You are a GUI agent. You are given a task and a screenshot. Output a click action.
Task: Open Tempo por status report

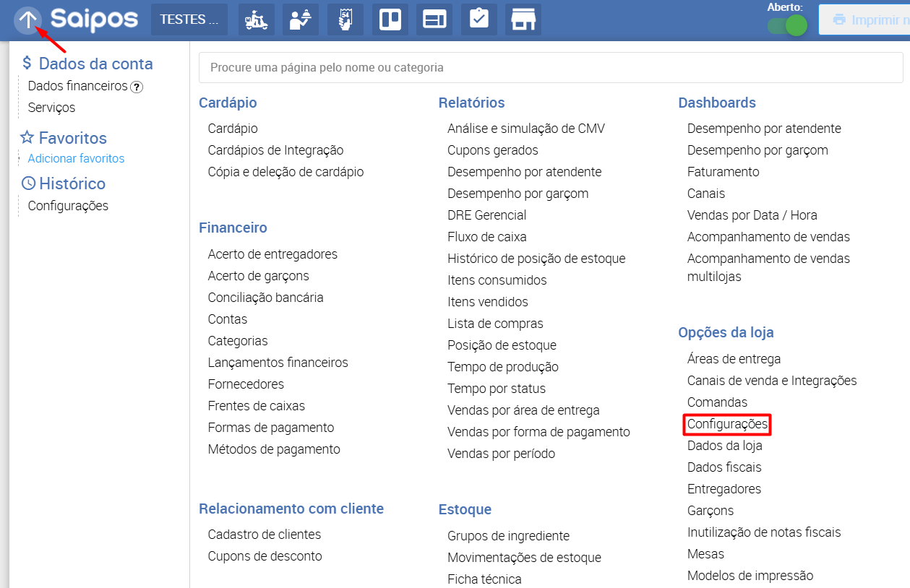coord(497,389)
